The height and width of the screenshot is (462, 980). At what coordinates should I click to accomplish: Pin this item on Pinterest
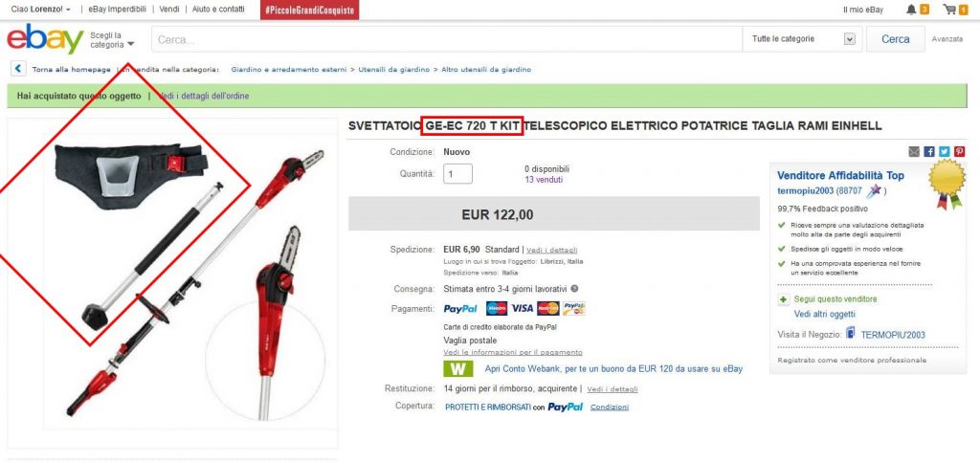click(959, 151)
